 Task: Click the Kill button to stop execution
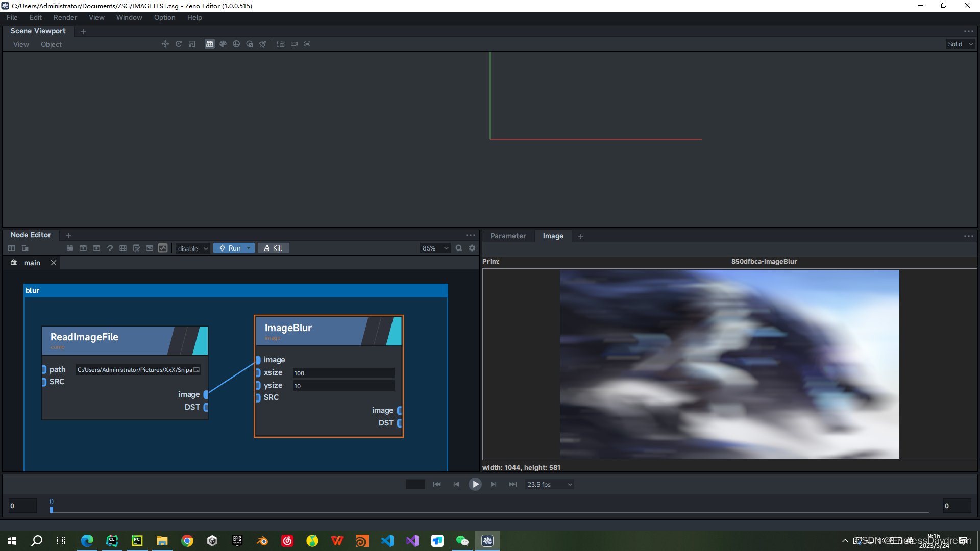[273, 248]
